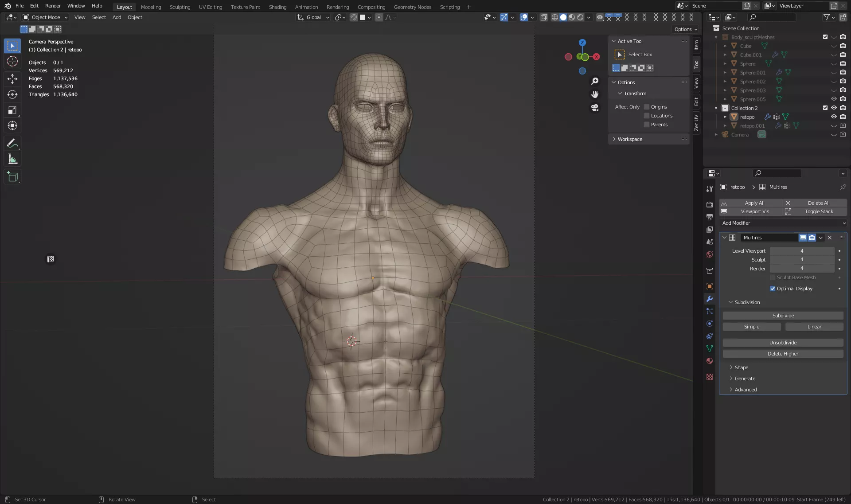Select the Measure tool
Screen dimensions: 851x504
12,159
